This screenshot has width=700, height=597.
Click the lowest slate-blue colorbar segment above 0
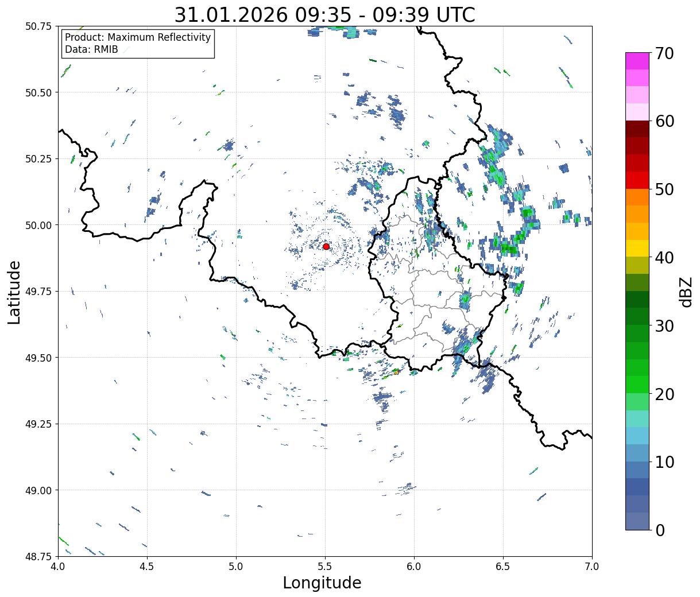(637, 521)
